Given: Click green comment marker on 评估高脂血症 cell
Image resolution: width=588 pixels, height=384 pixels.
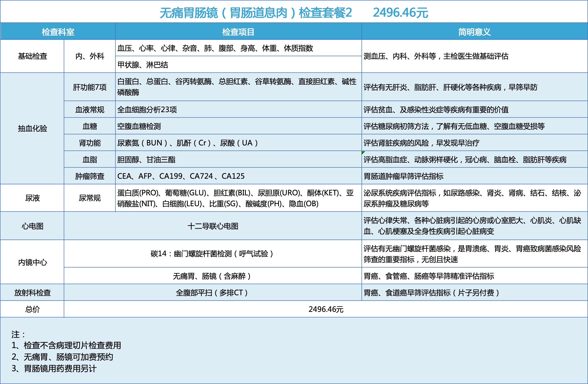Looking at the screenshot, I should 363,152.
